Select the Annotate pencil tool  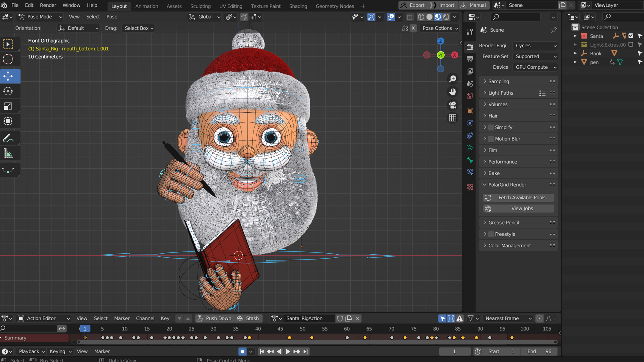click(8, 138)
